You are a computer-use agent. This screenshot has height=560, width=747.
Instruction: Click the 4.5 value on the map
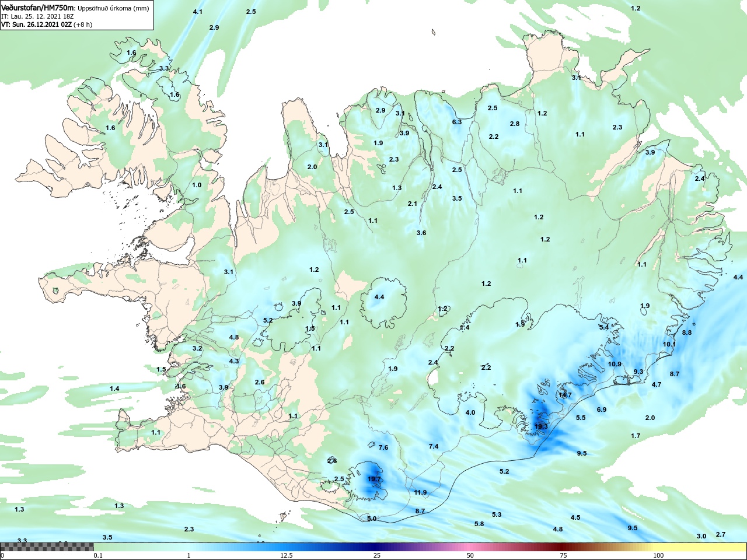tap(575, 518)
